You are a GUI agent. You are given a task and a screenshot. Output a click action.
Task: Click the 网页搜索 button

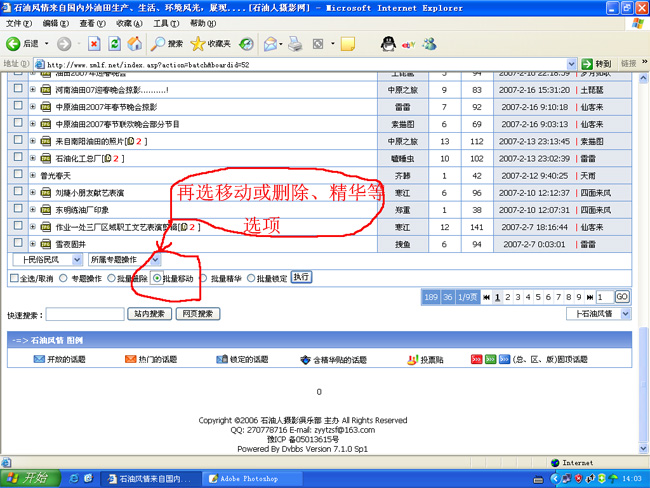198,314
